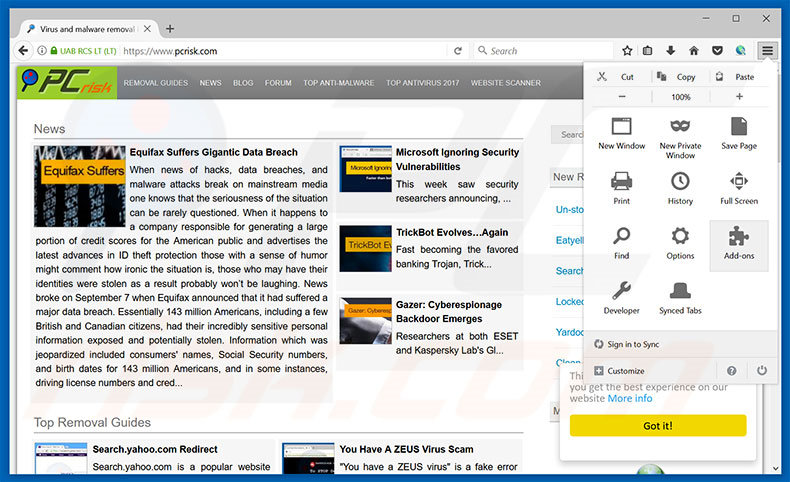Open menu help question mark

[x=731, y=371]
